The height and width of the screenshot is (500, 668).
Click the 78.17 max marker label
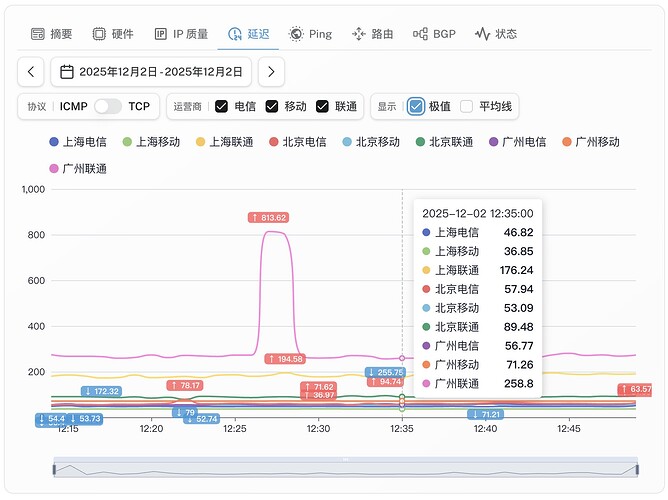click(185, 385)
